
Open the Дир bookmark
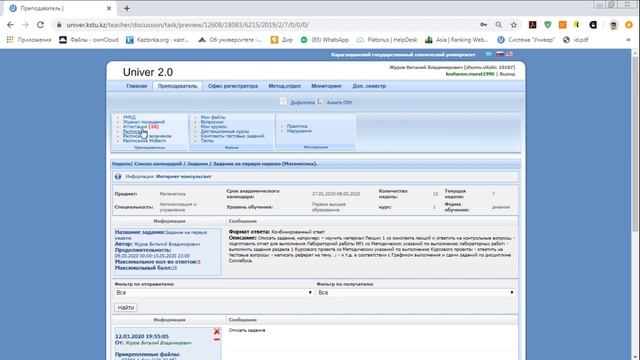(x=282, y=40)
